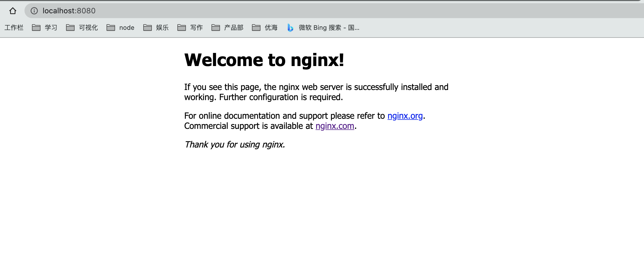Open the 工作栏 bookmark
This screenshot has height=254, width=644.
coord(14,28)
